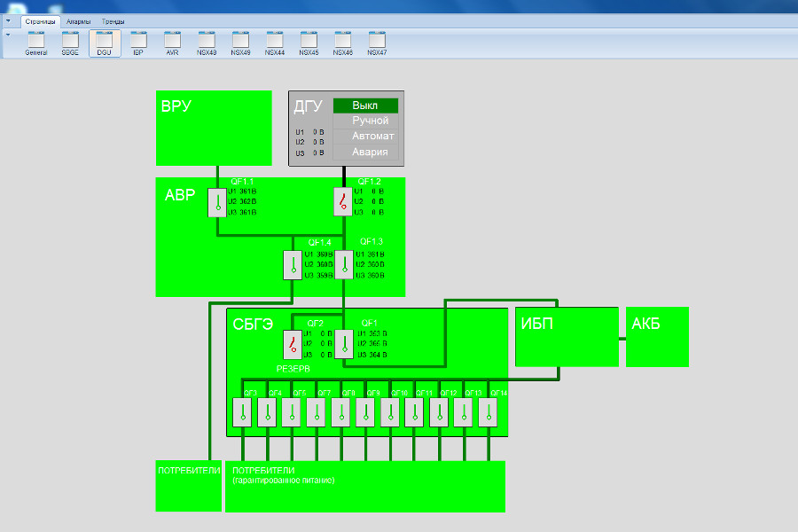The image size is (798, 532).
Task: Toggle breaker QF1.4 in АВР
Action: tap(293, 265)
